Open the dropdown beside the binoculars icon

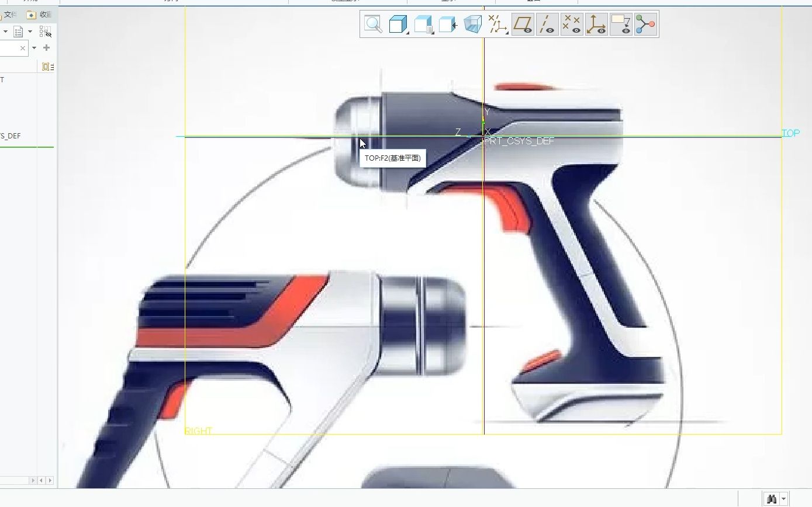[784, 499]
